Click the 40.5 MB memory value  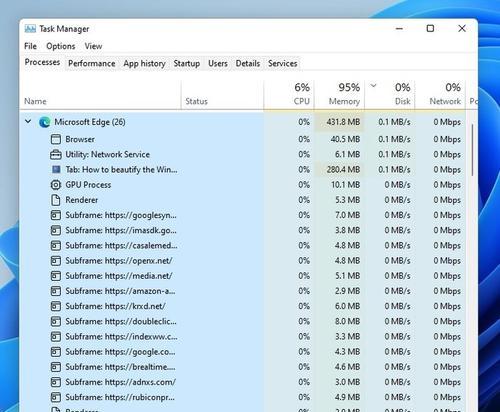tap(345, 139)
